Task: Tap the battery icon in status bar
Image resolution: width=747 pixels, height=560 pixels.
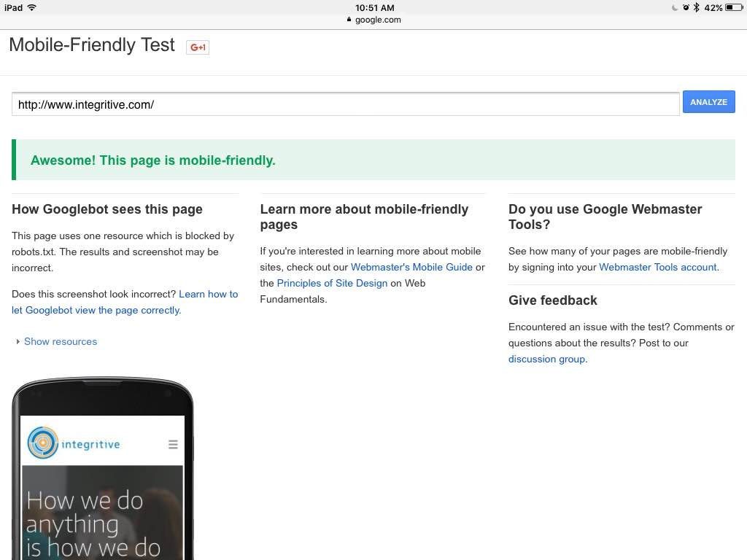Action: point(733,7)
